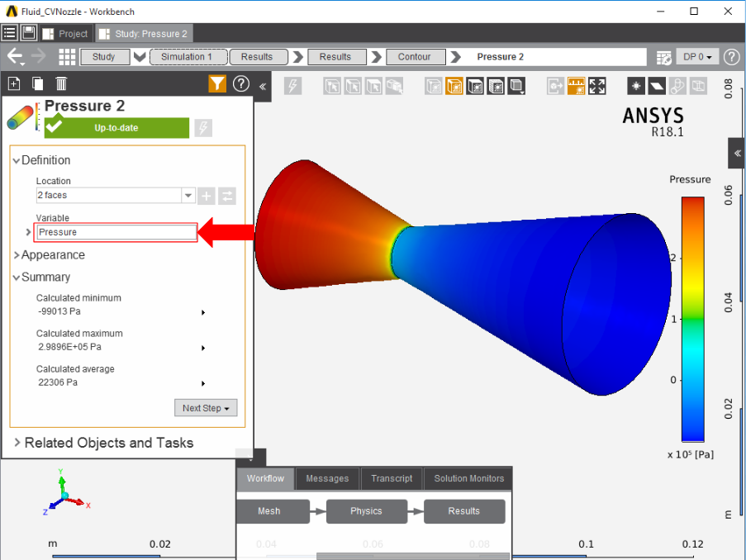Open panel help question-mark icon

[x=241, y=83]
